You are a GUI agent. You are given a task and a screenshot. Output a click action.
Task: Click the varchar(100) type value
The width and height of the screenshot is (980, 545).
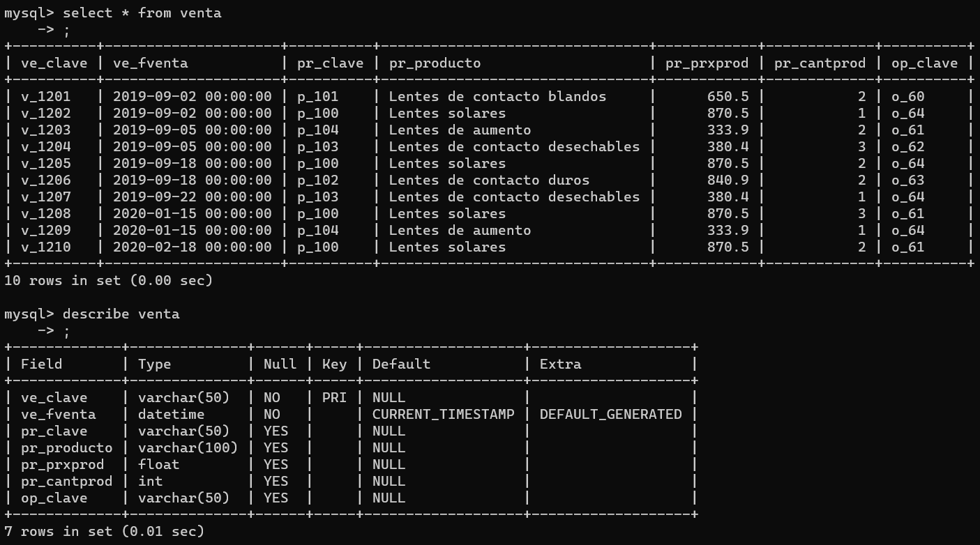tap(188, 448)
